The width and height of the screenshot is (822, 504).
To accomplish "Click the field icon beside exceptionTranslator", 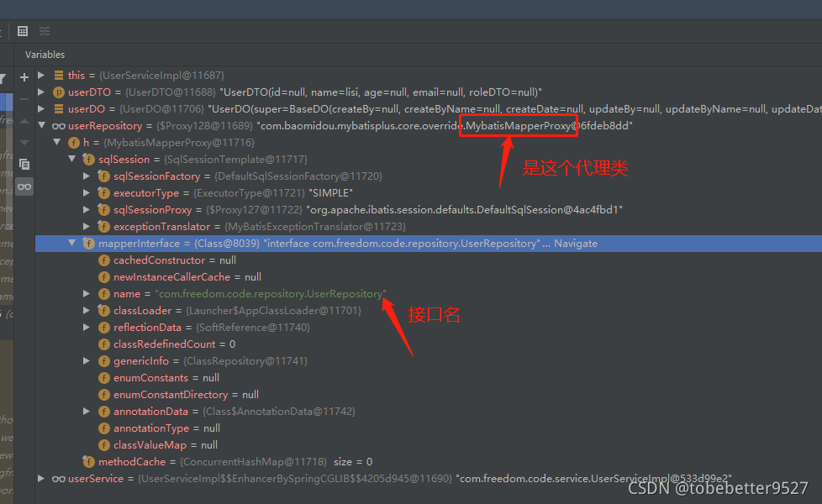I will (x=103, y=227).
